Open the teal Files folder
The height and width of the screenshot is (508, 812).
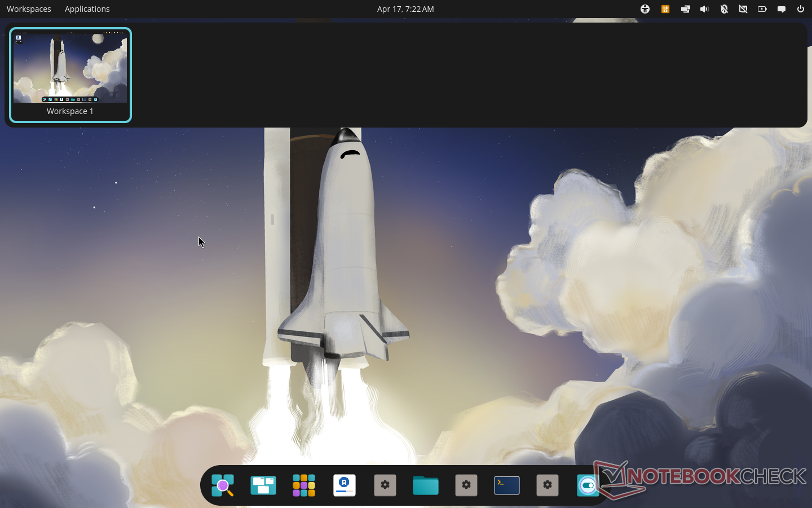click(426, 485)
